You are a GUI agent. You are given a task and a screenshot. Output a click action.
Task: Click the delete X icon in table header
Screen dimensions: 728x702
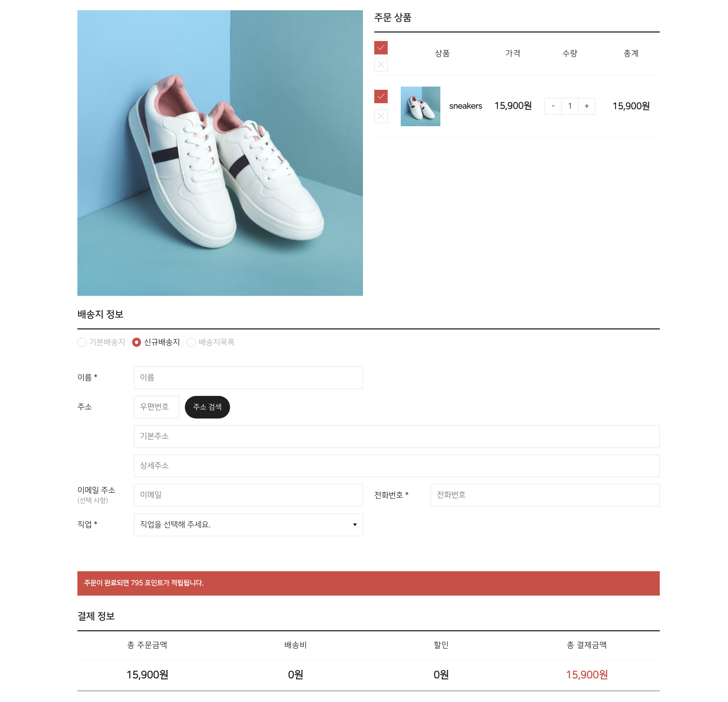(x=381, y=65)
